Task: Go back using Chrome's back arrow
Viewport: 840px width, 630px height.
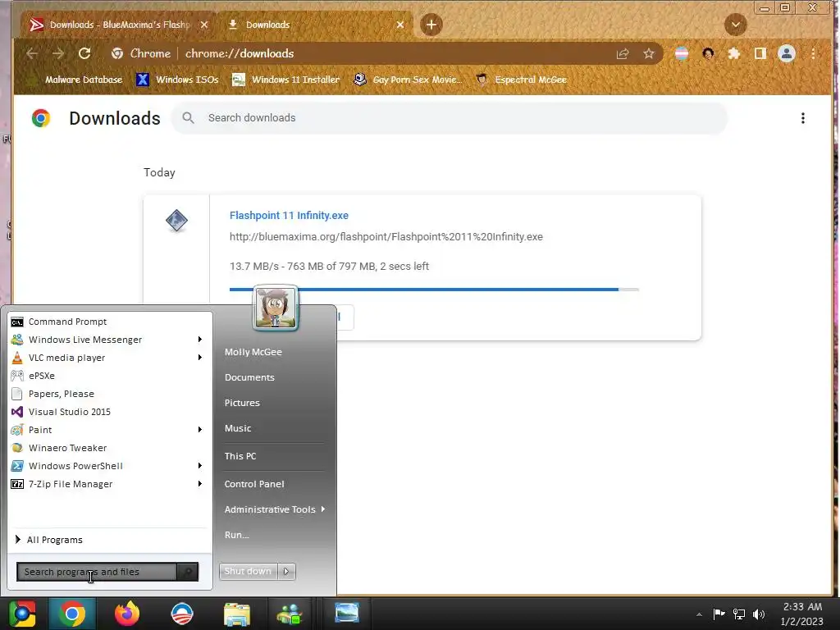Action: tap(32, 53)
